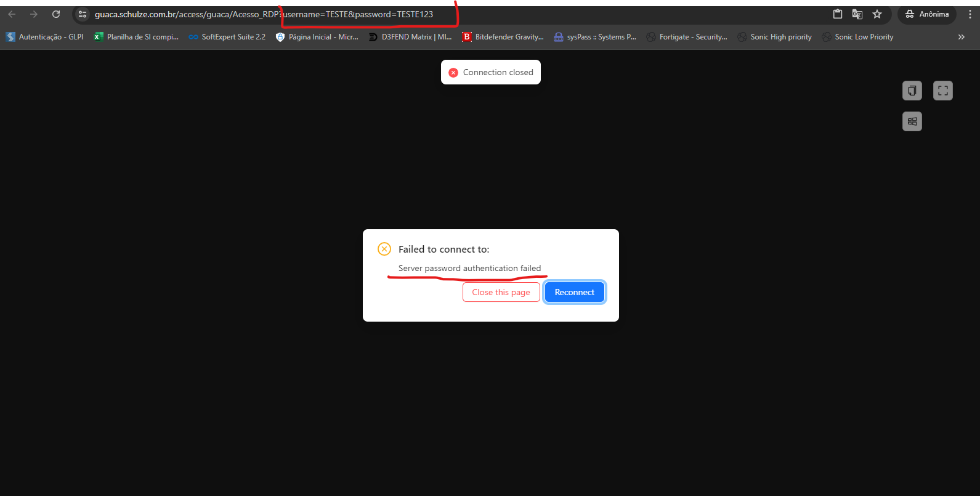
Task: Open Bitdefender Gravity bookmark
Action: tap(503, 37)
